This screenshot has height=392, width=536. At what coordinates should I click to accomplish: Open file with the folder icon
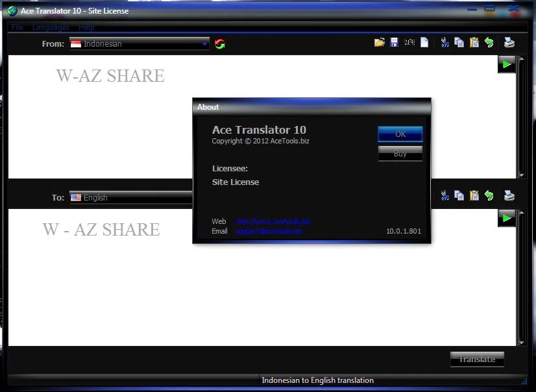click(379, 43)
